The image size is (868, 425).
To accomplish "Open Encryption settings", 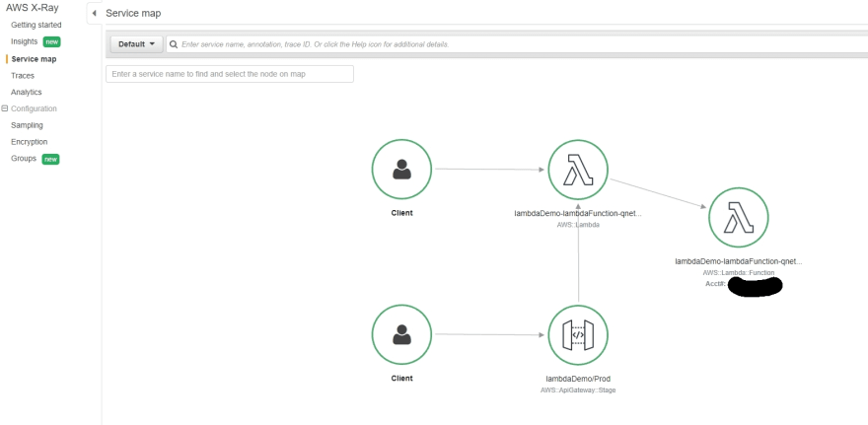I will (x=30, y=142).
